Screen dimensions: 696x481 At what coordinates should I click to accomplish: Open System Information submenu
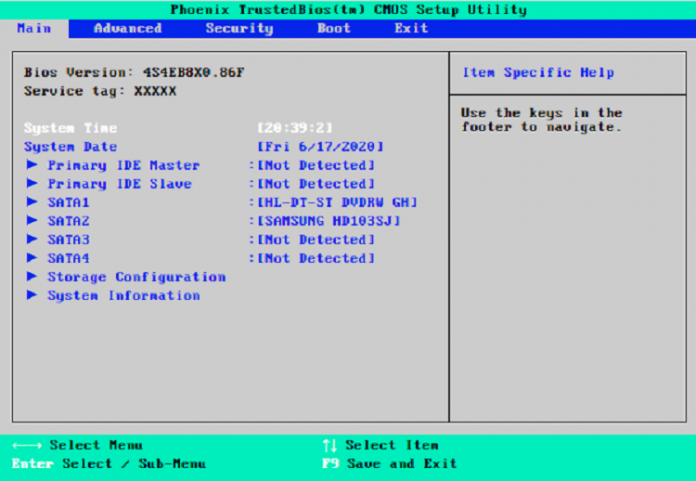123,296
